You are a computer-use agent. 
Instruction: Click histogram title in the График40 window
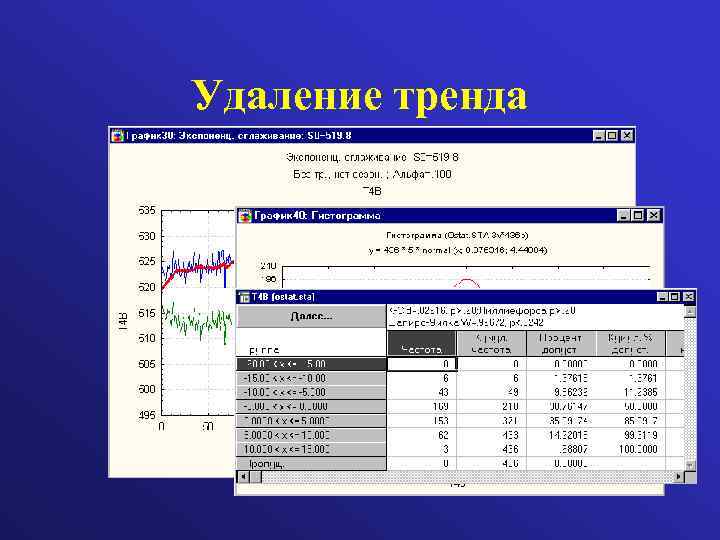pyautogui.click(x=457, y=235)
